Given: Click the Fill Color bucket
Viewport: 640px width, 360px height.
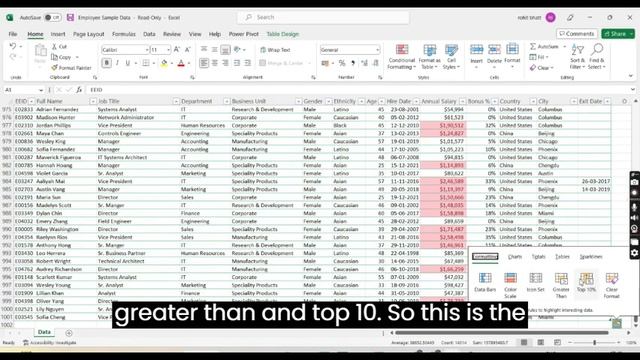Looking at the screenshot, I should click(164, 63).
